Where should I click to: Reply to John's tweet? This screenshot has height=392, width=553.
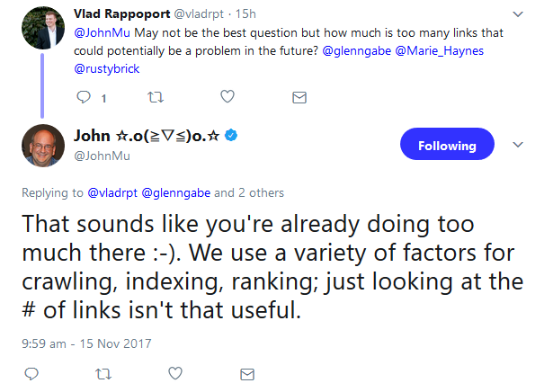coord(31,372)
